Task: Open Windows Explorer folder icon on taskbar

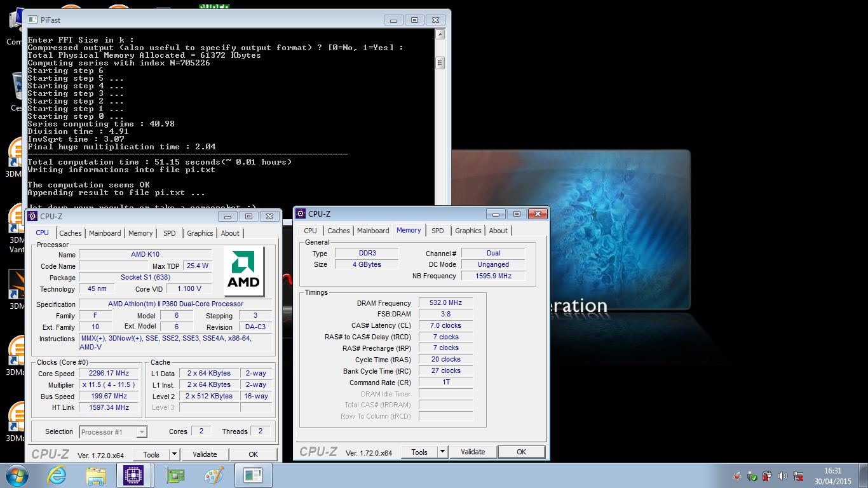Action: tap(96, 475)
